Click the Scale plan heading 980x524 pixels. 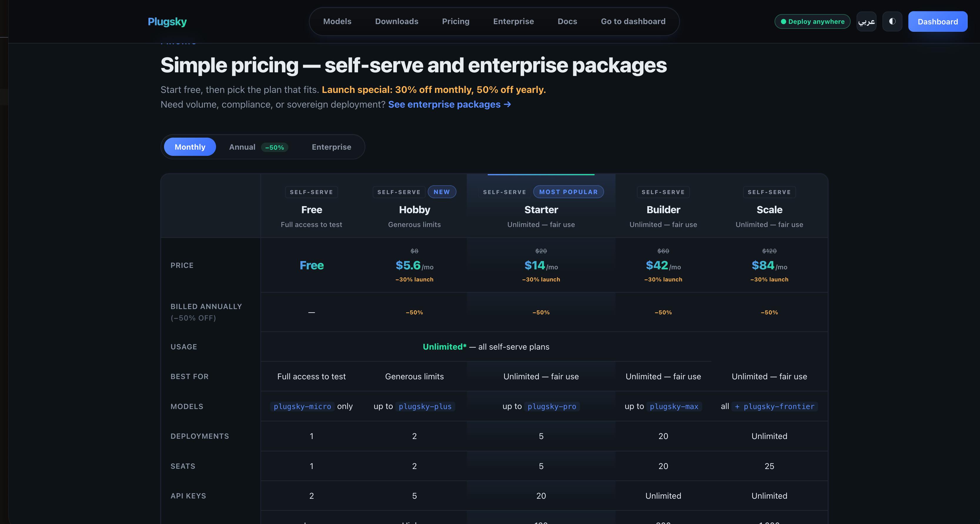769,210
